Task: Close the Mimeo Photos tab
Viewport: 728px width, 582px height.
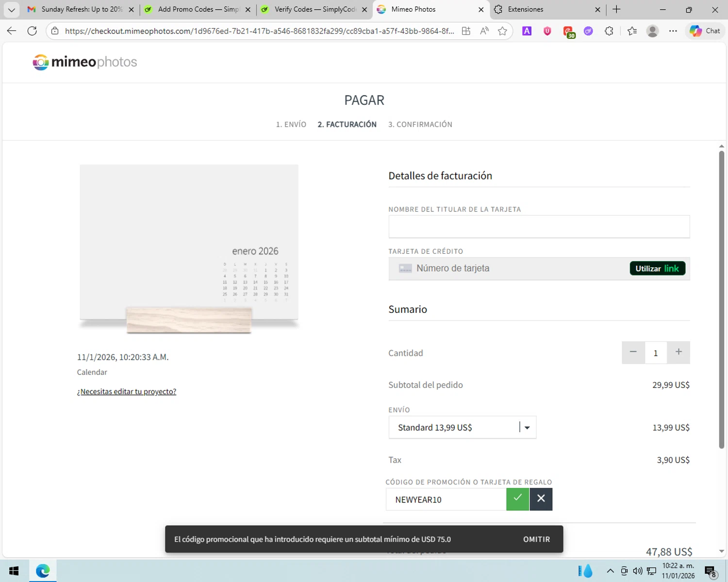Action: tap(481, 9)
